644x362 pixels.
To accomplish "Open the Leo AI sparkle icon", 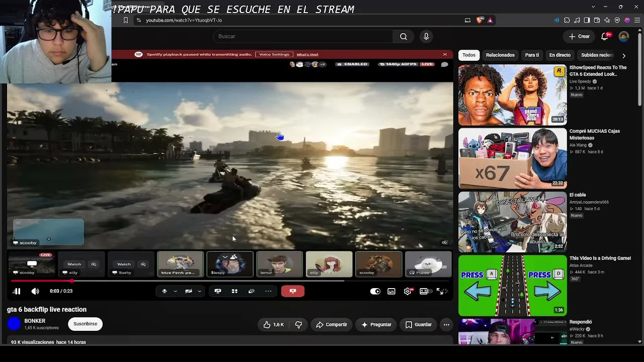I will (x=607, y=20).
